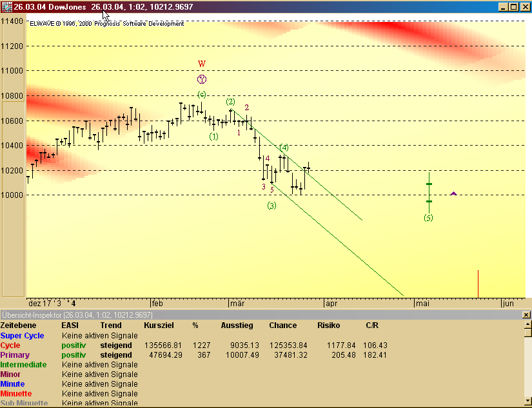Viewport: 532px width, 408px height.
Task: Click the green (4) wave label
Action: click(284, 148)
